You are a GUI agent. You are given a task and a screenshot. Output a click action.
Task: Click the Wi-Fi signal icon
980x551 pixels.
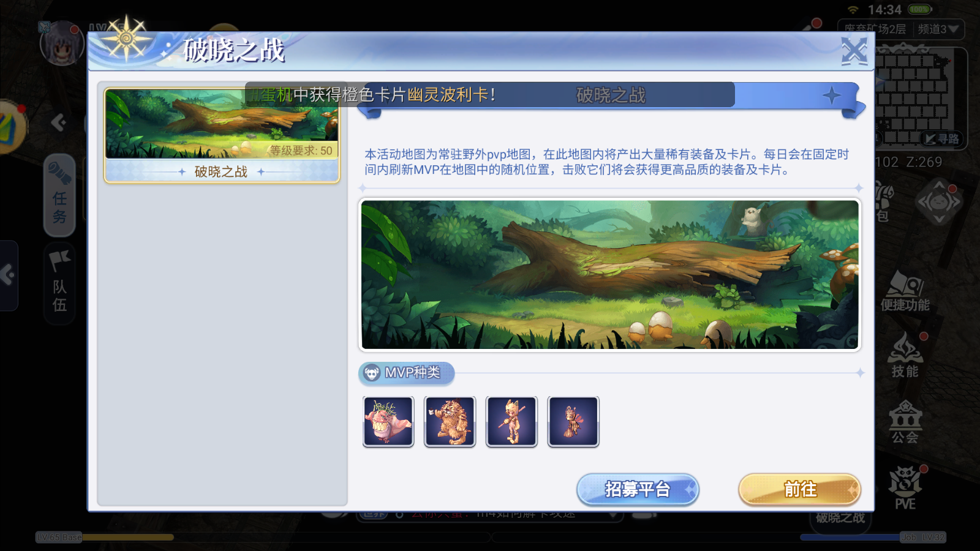pos(853,10)
